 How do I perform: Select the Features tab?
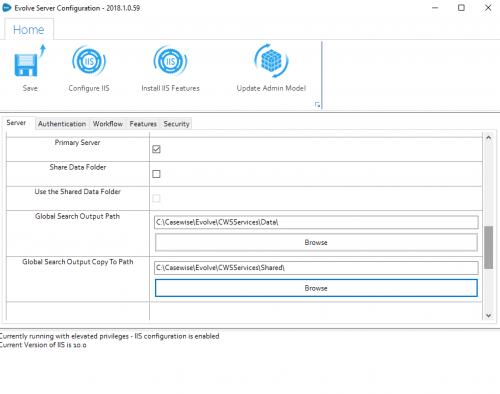coord(143,124)
